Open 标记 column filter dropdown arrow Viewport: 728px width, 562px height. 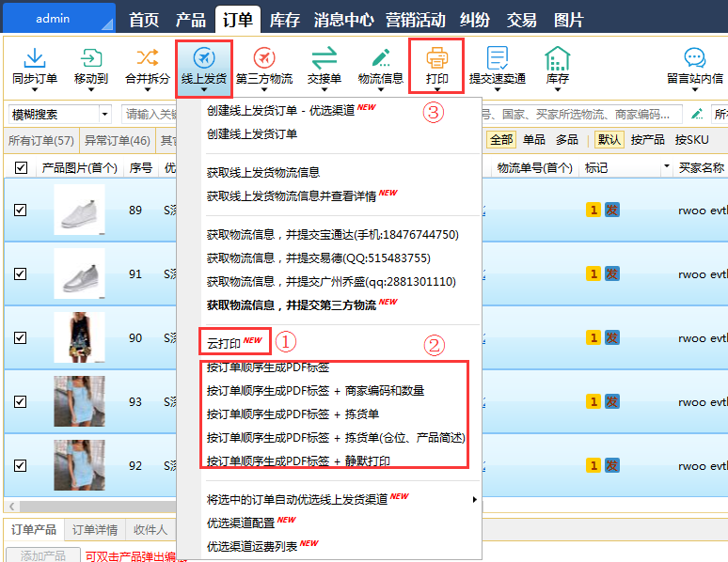tap(666, 166)
